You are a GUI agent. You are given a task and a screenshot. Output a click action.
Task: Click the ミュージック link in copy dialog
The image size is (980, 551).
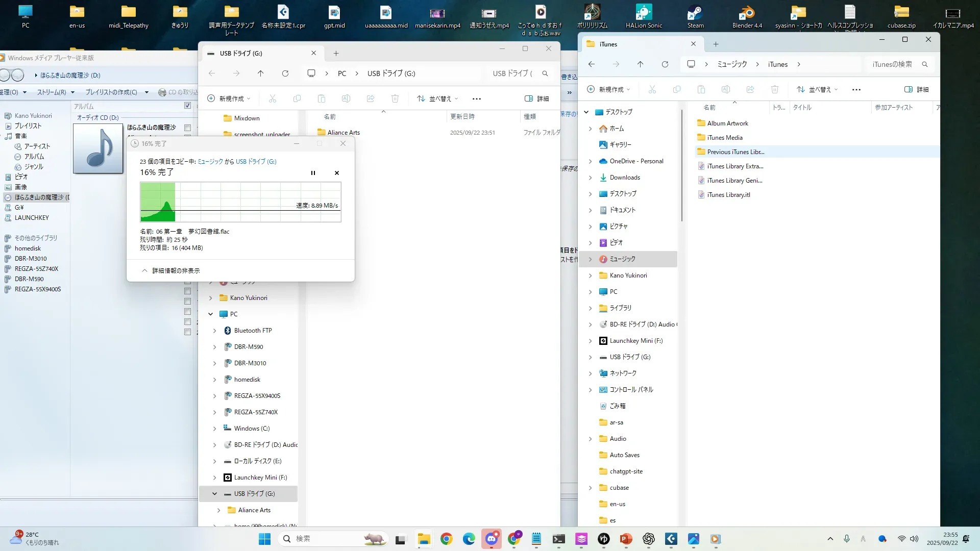210,161
